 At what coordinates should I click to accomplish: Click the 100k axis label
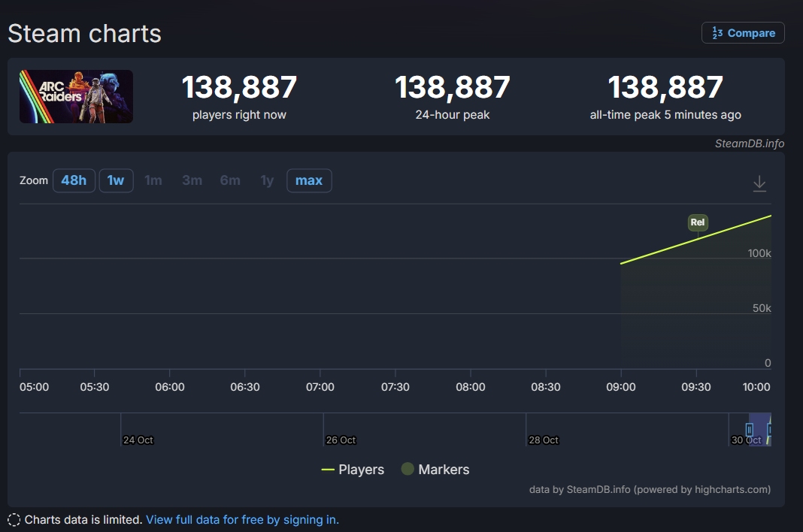pos(759,253)
